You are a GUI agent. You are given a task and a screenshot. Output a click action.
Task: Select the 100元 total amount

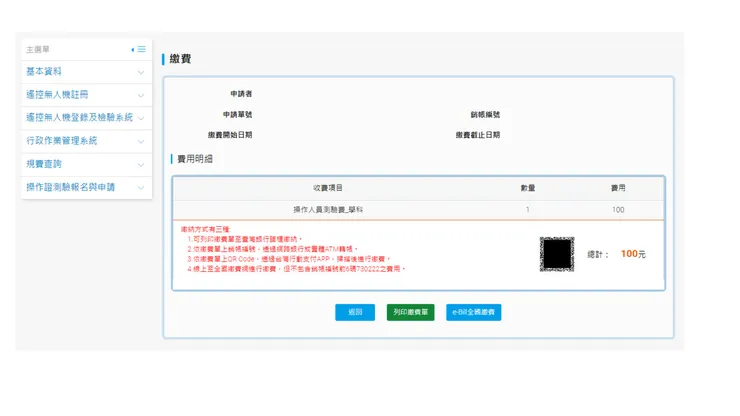633,254
